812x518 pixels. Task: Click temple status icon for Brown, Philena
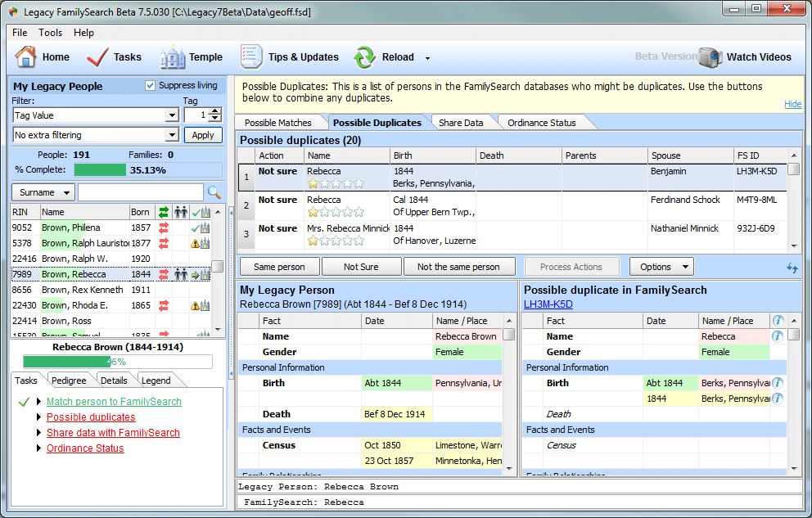pyautogui.click(x=201, y=227)
